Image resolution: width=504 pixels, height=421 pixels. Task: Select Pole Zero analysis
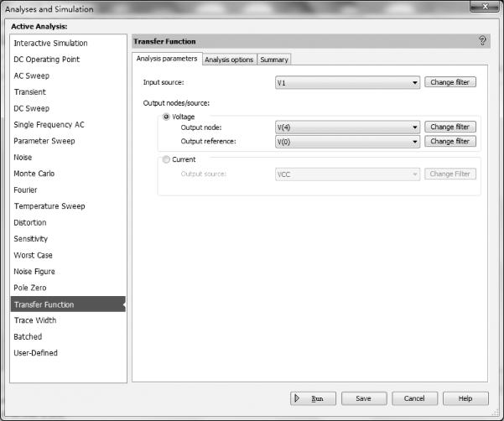(x=68, y=288)
